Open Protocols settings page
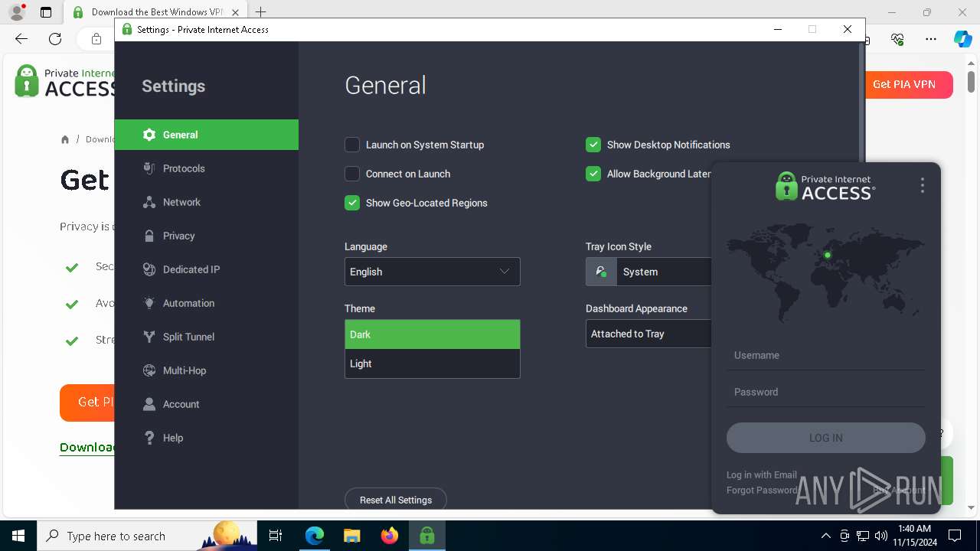Viewport: 980px width, 551px height. [x=207, y=168]
